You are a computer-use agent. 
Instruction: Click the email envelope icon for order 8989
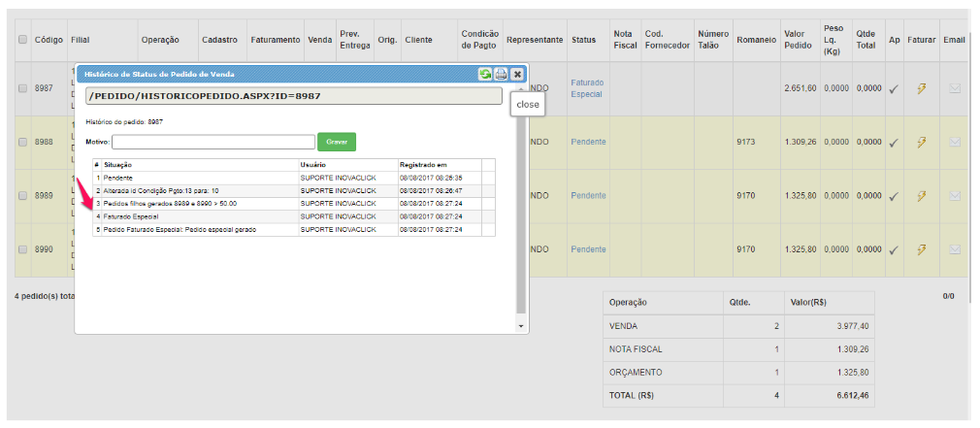click(954, 196)
